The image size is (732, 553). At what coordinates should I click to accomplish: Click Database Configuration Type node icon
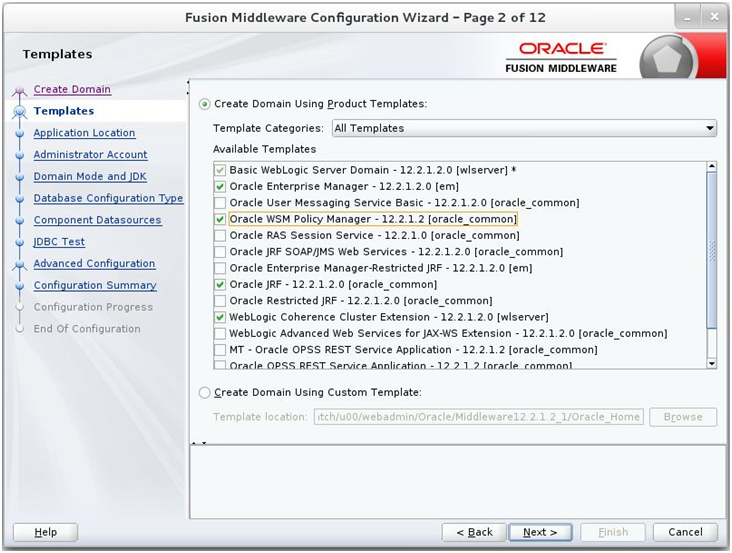(x=20, y=199)
